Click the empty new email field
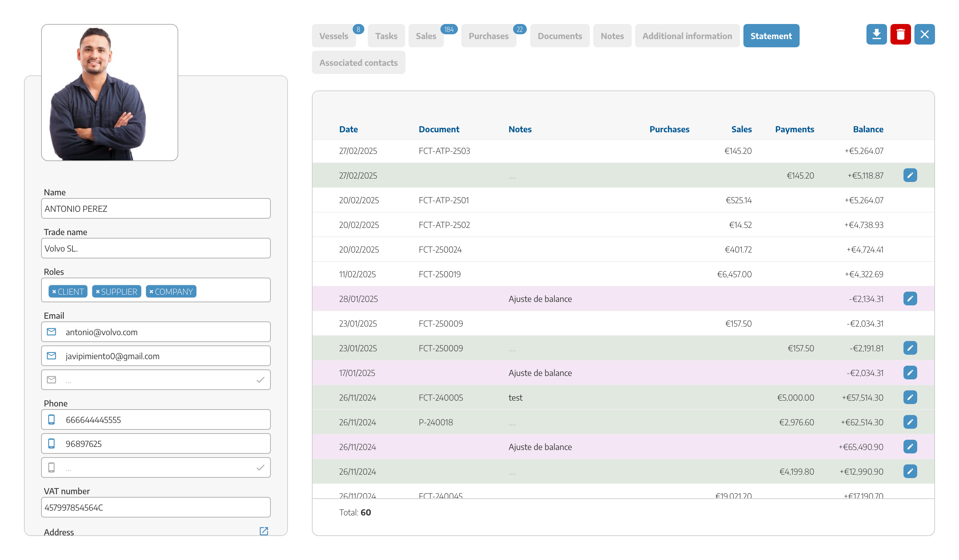Screen dimensions: 959x560 (x=156, y=380)
